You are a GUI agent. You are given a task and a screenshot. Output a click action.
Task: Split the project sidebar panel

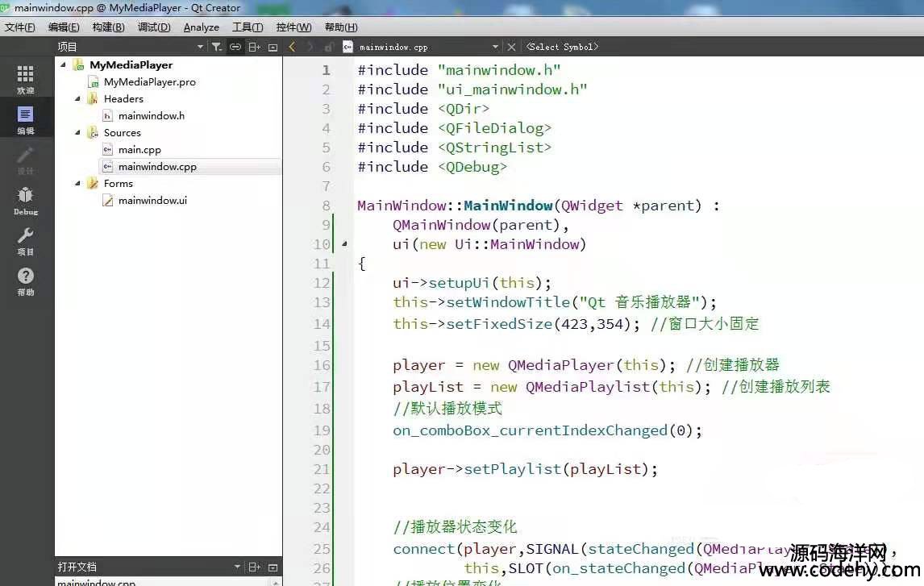[x=255, y=47]
